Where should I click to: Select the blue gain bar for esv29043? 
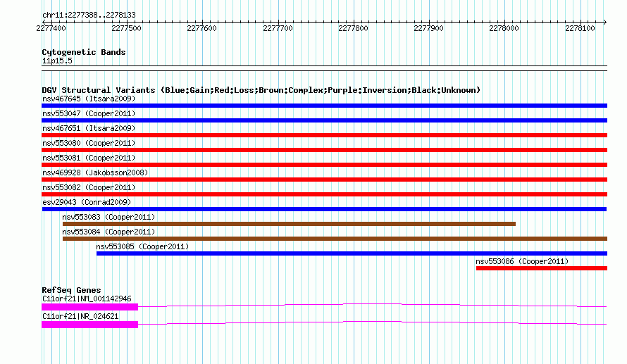click(324, 209)
